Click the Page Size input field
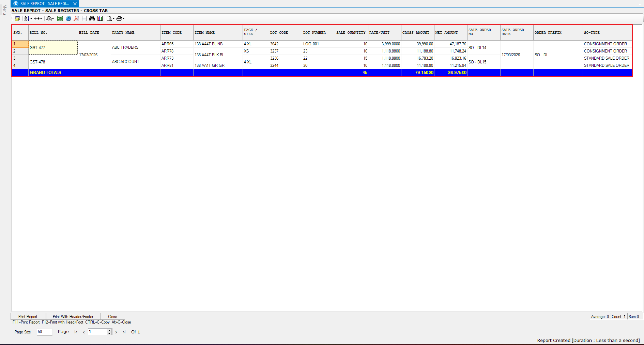 (44, 332)
